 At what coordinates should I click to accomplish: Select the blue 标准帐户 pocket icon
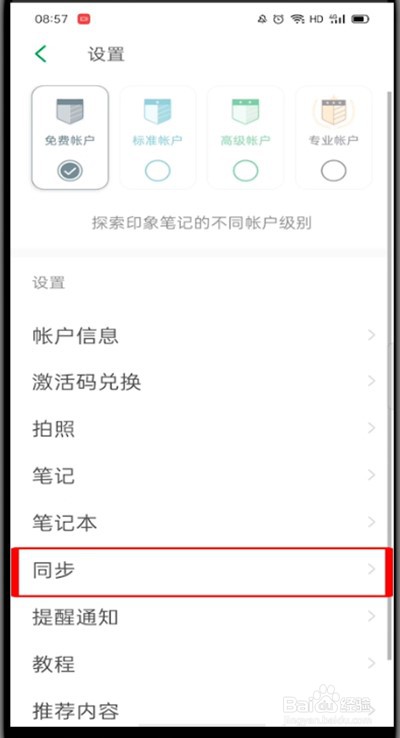tap(157, 112)
